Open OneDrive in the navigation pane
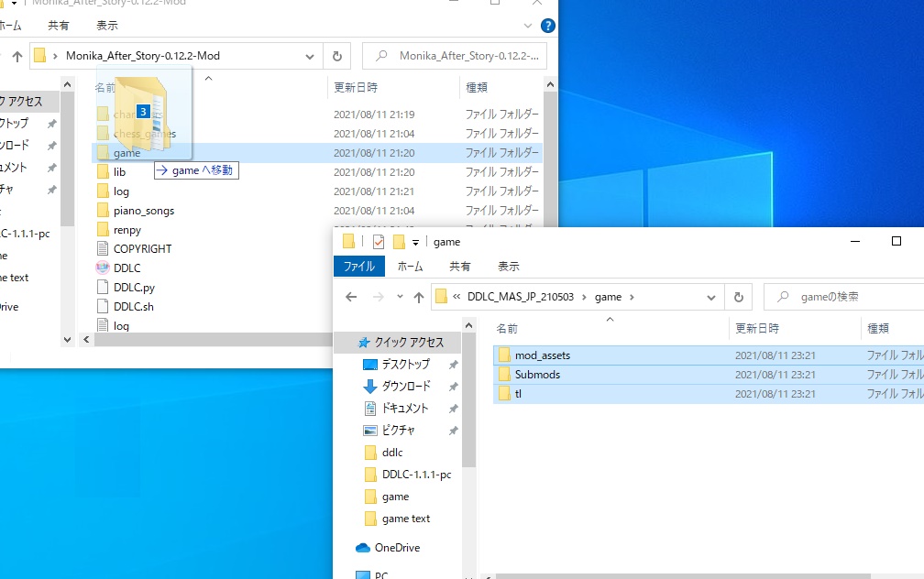The image size is (924, 579). click(397, 548)
